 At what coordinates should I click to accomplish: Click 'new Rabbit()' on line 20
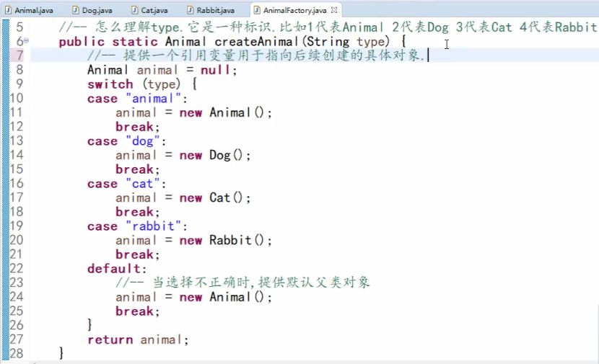pos(222,240)
